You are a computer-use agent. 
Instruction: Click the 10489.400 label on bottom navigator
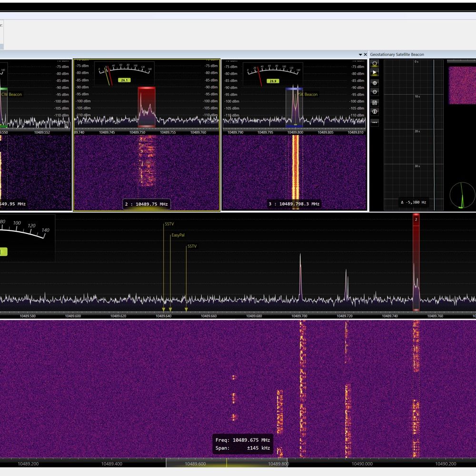coord(112,464)
